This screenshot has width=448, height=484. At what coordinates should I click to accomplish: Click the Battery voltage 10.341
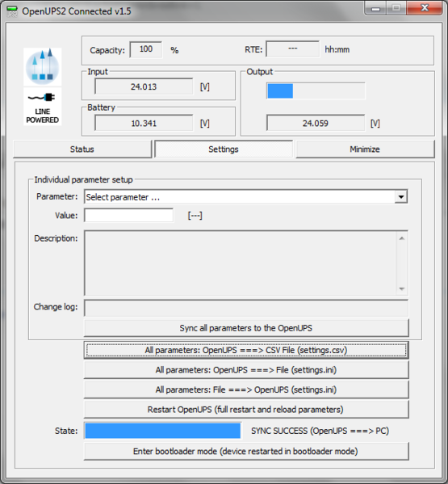[144, 124]
